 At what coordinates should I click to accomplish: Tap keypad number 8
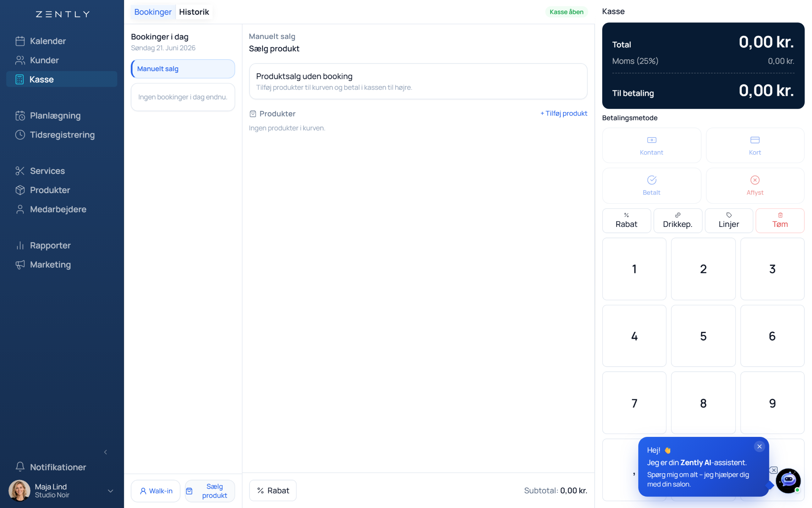703,403
